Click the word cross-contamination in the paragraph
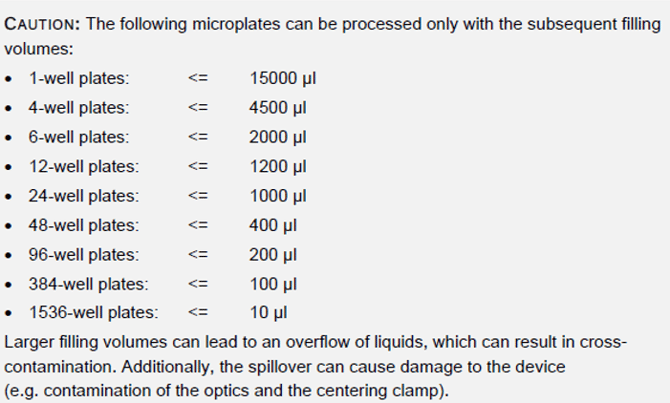 603,342
